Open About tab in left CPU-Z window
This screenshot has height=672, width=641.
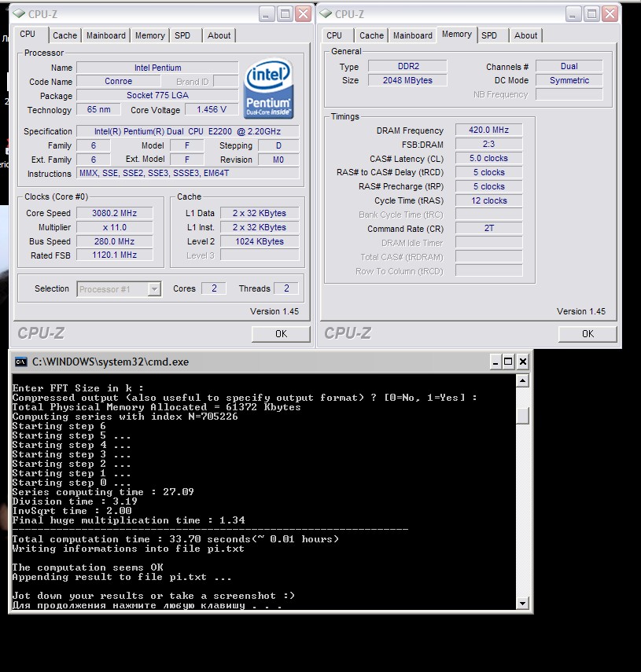pos(219,35)
